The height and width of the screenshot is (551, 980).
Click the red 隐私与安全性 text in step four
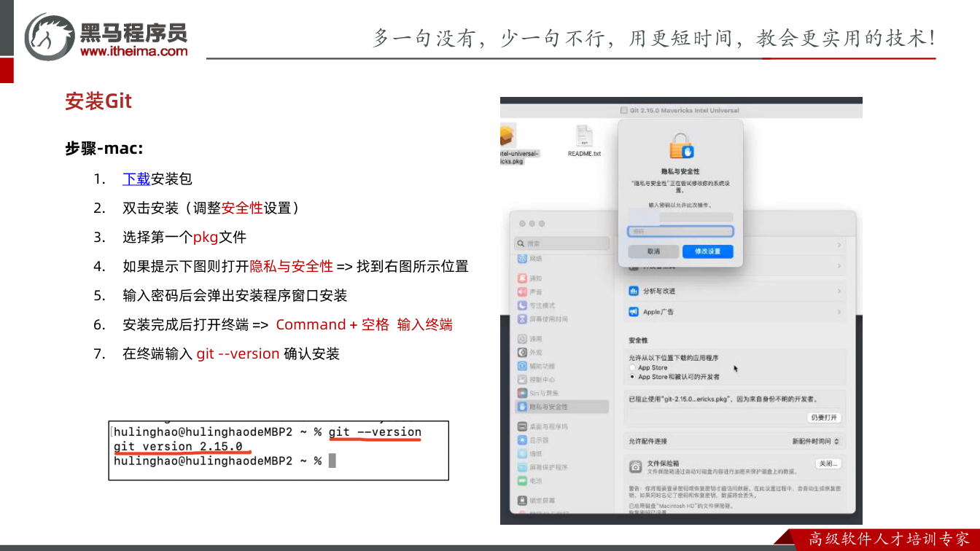click(x=291, y=266)
